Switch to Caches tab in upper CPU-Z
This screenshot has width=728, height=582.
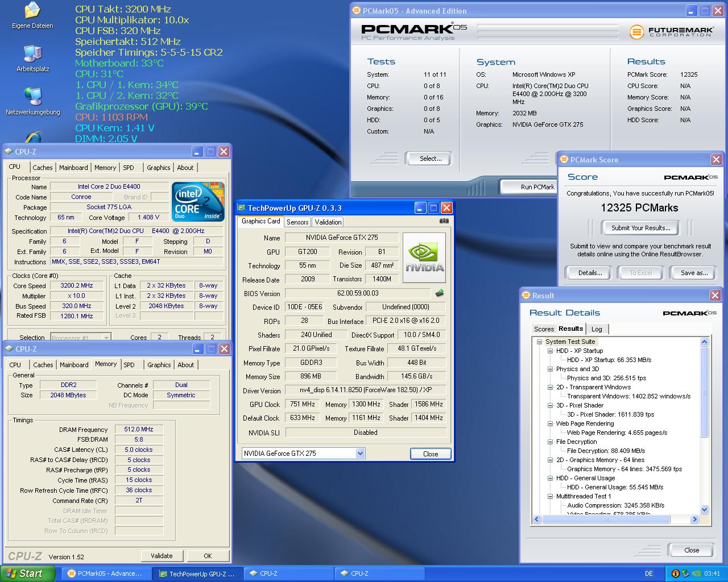tap(43, 168)
